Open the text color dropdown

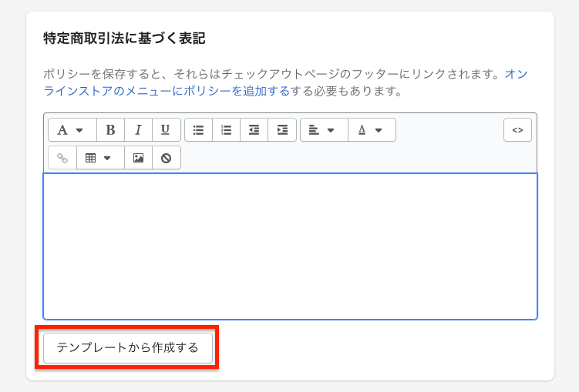coord(372,130)
